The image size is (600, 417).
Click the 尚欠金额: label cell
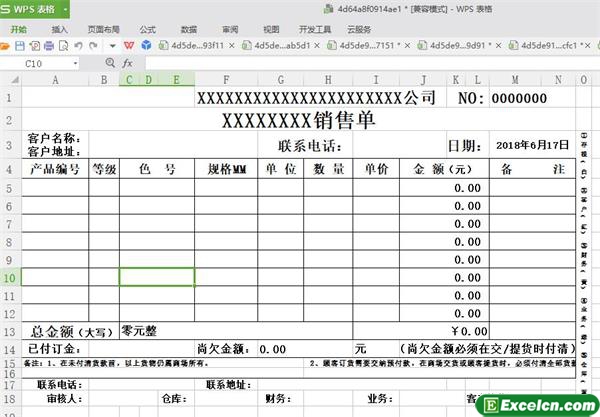point(226,349)
